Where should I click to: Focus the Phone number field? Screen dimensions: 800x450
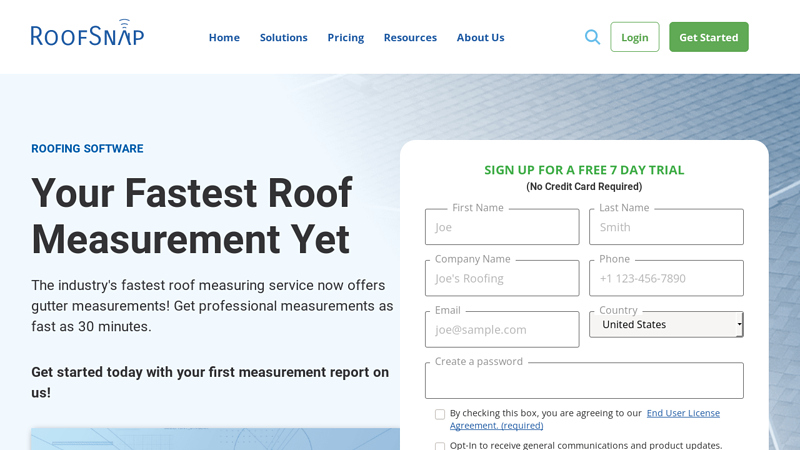coord(666,278)
